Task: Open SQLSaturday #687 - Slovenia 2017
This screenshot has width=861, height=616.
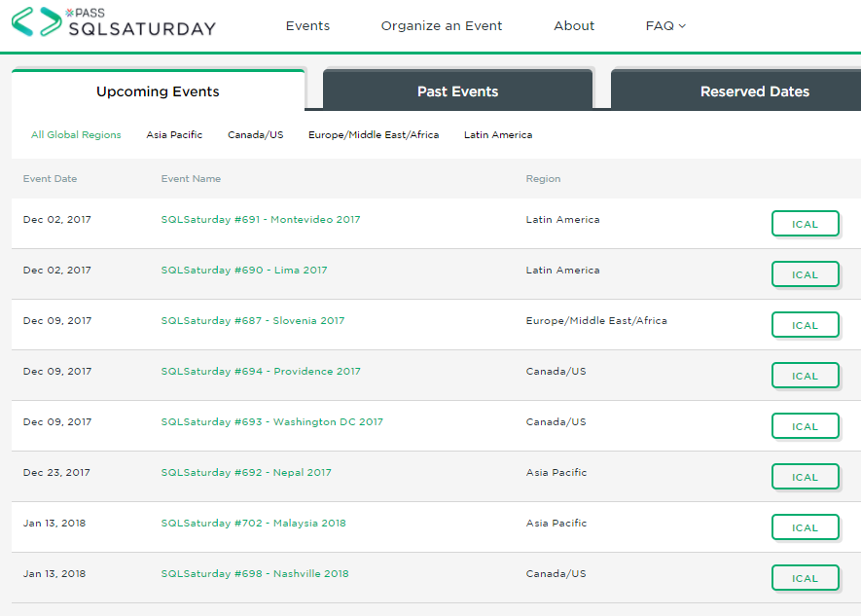Action: pyautogui.click(x=253, y=320)
